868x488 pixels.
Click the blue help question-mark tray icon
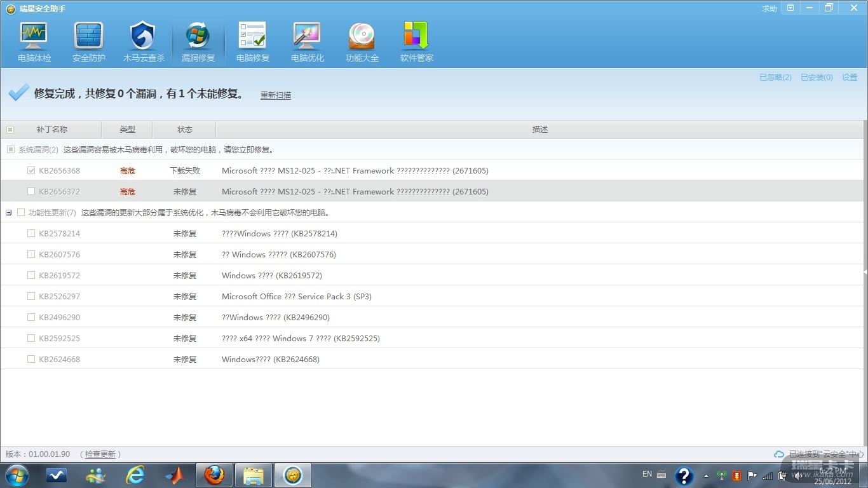pyautogui.click(x=684, y=476)
